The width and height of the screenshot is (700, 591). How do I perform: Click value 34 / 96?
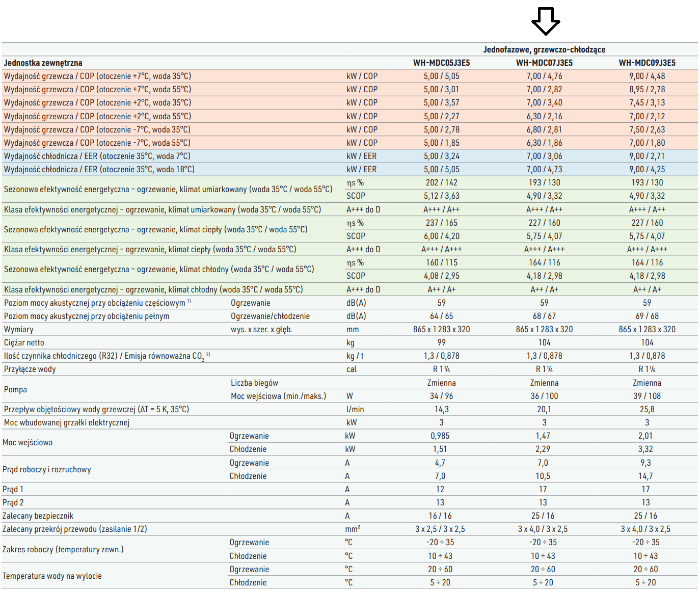pos(441,396)
